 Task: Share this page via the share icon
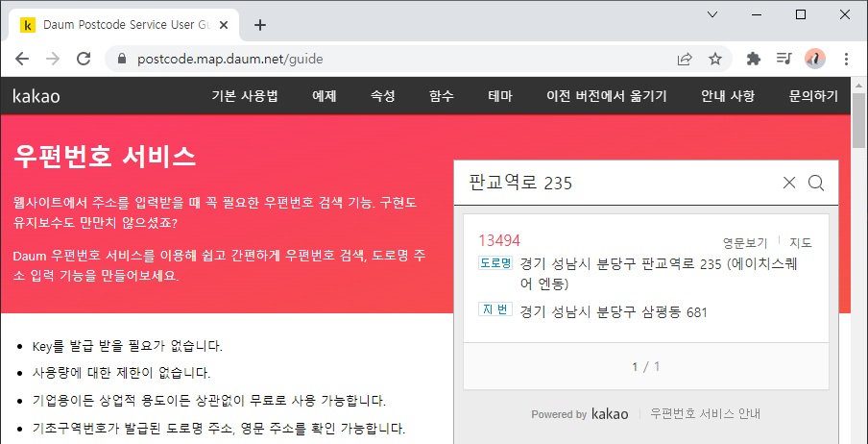tap(685, 59)
